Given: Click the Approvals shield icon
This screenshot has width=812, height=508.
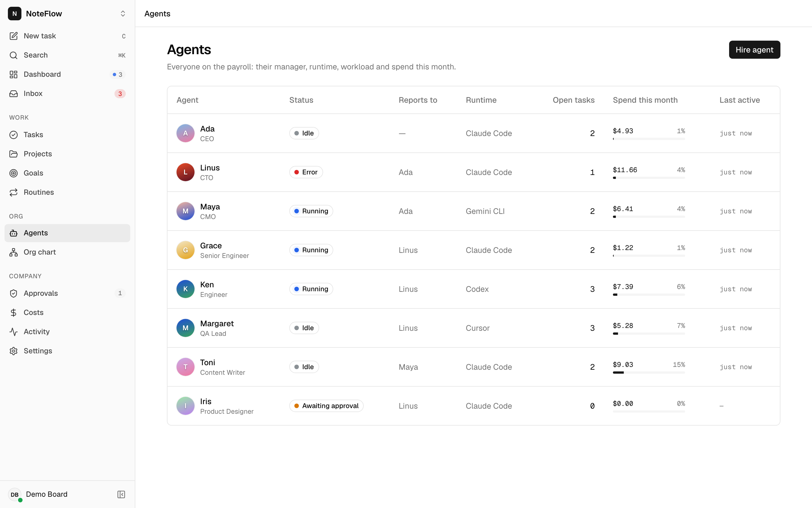Looking at the screenshot, I should [x=14, y=293].
